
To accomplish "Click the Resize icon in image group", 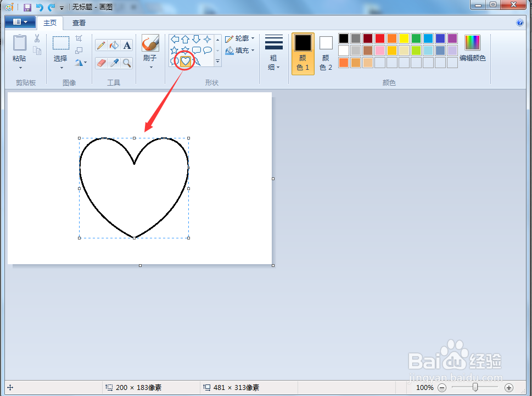I will coord(79,51).
